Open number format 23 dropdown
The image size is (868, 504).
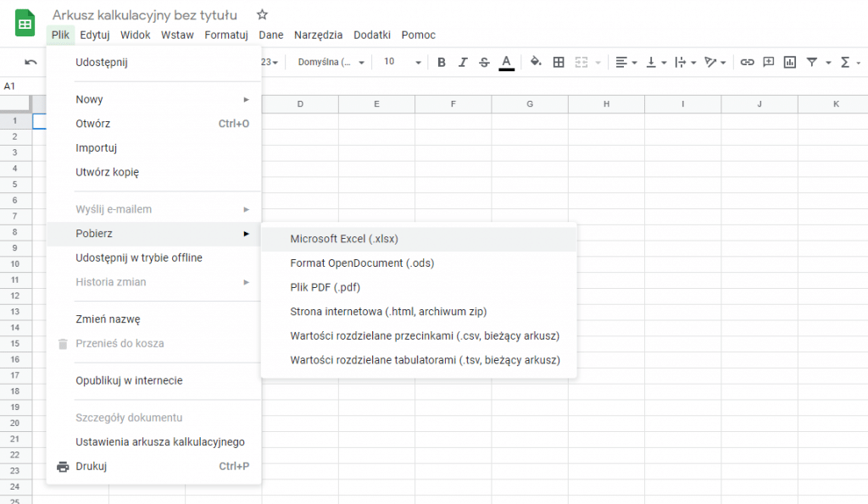point(270,62)
